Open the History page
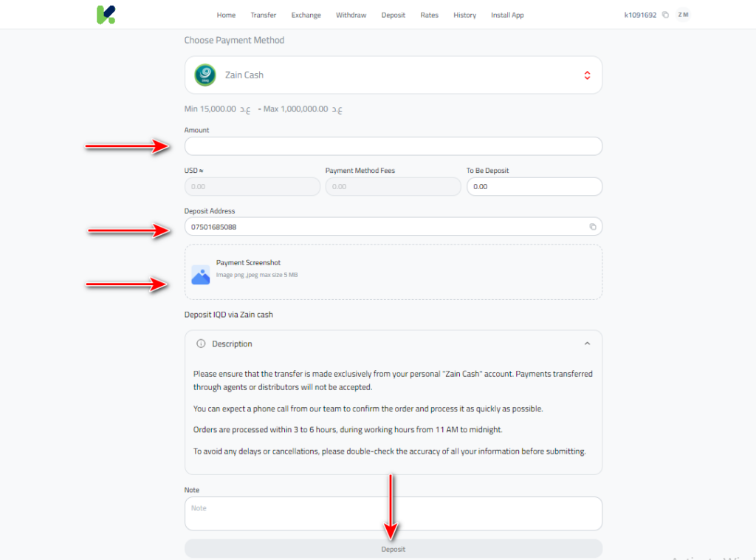Screen dimensions: 756x560 coord(465,15)
